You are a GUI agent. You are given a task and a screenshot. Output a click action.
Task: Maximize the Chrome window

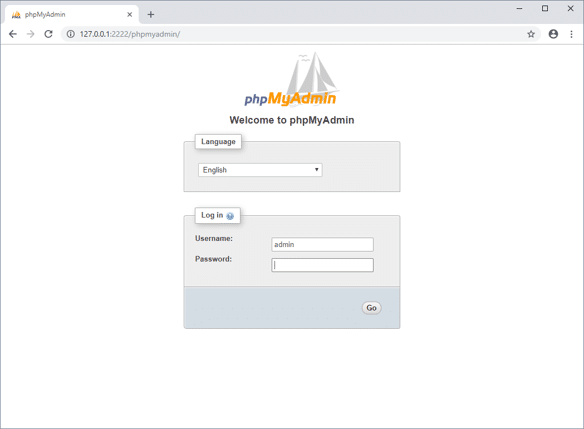coord(545,8)
